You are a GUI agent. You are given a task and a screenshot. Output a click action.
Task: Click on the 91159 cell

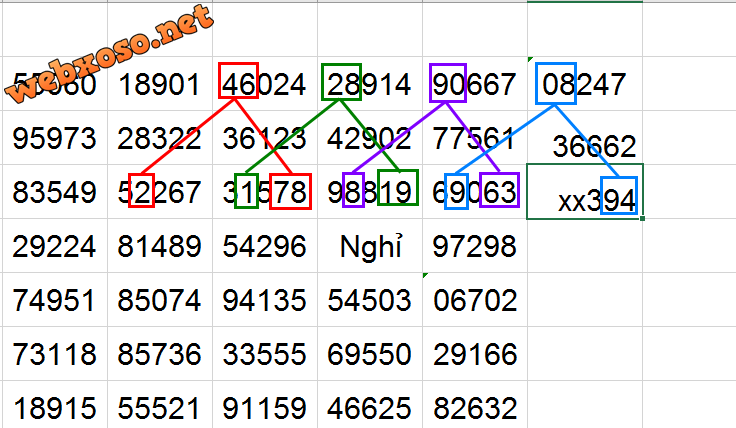pyautogui.click(x=265, y=405)
